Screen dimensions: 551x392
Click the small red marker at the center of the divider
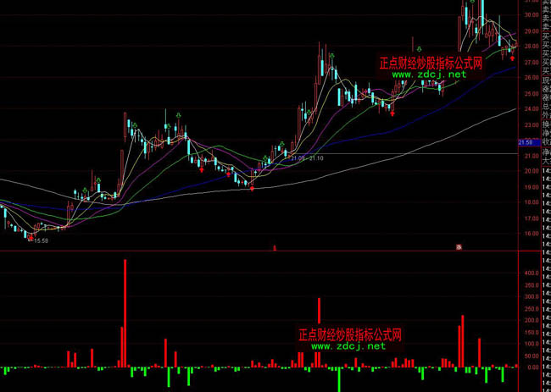(x=274, y=247)
